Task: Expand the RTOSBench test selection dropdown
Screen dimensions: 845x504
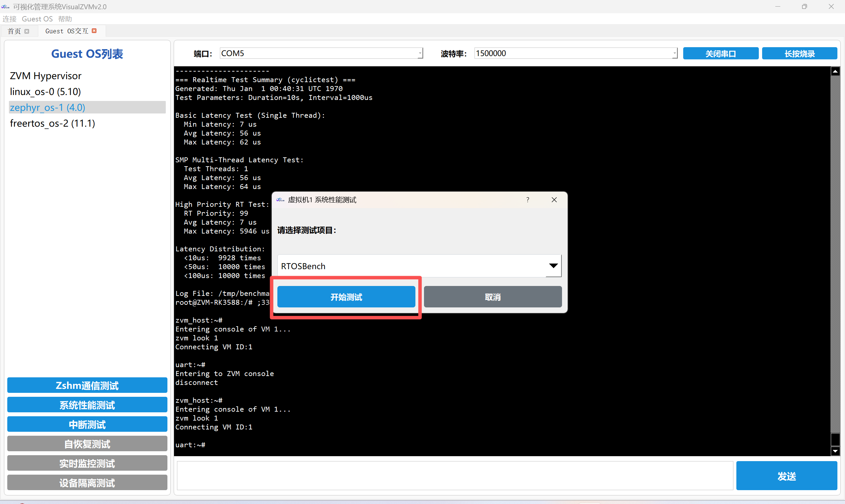Action: point(553,266)
